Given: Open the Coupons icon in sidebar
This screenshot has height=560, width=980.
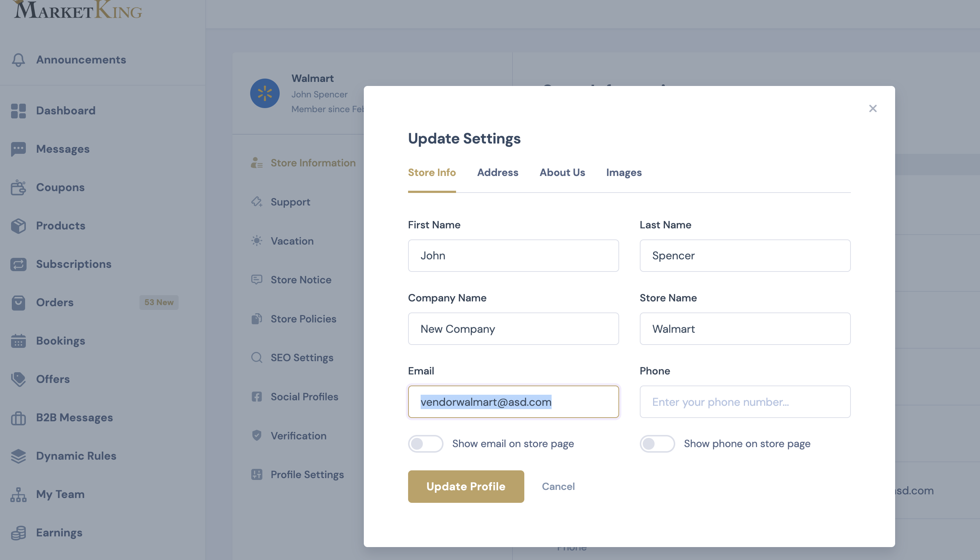Looking at the screenshot, I should click(x=18, y=187).
